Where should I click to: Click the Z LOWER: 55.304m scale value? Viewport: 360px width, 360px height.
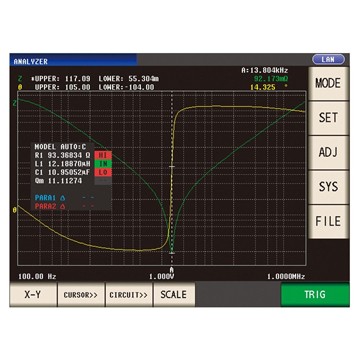click(129, 79)
